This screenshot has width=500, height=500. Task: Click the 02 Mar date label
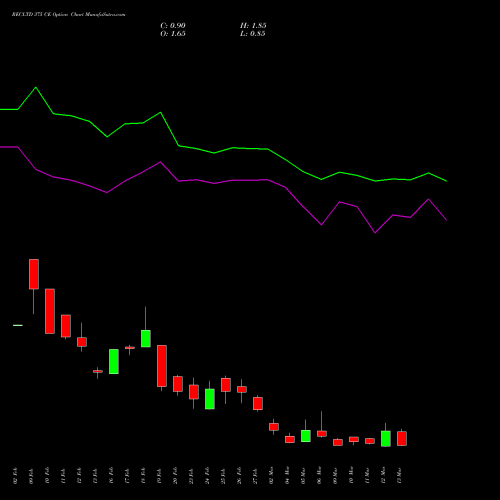(x=272, y=475)
